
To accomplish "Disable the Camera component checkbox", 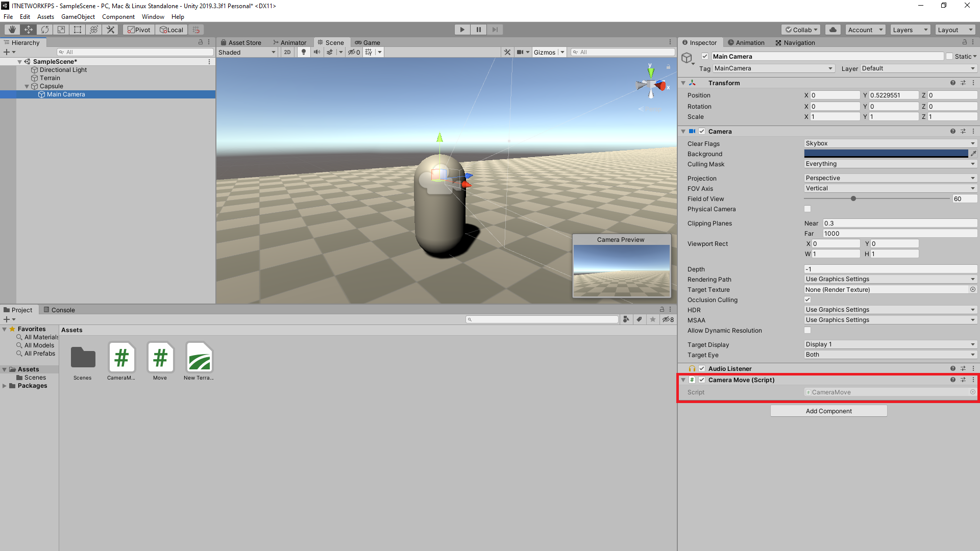I will [x=702, y=131].
